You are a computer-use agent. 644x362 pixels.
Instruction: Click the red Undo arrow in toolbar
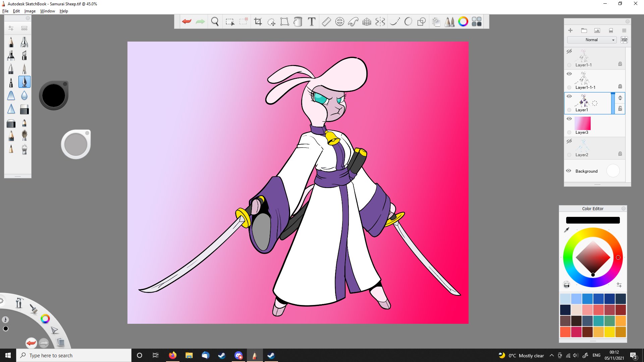click(x=186, y=22)
